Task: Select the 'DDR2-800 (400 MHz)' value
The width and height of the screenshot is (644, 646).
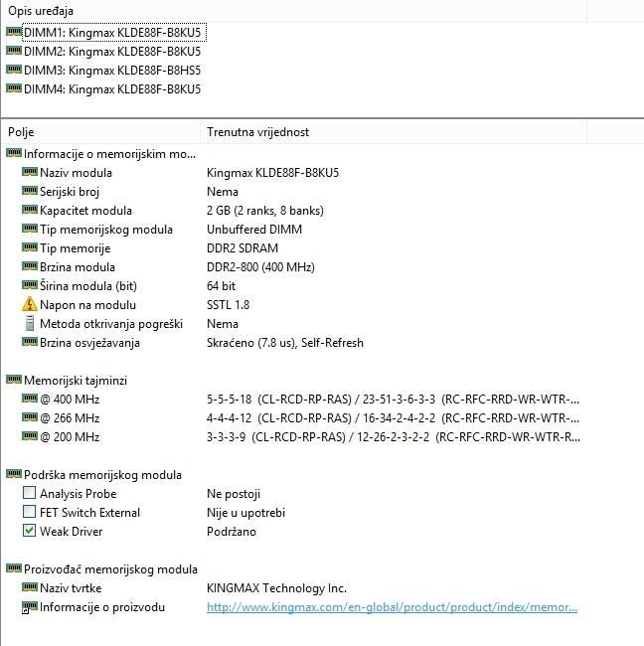Action: 260,267
